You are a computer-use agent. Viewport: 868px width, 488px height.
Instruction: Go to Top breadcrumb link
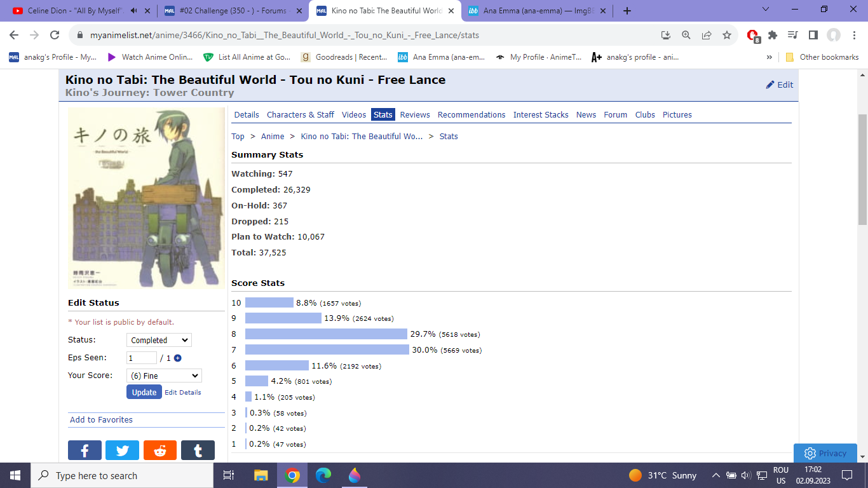pos(238,137)
